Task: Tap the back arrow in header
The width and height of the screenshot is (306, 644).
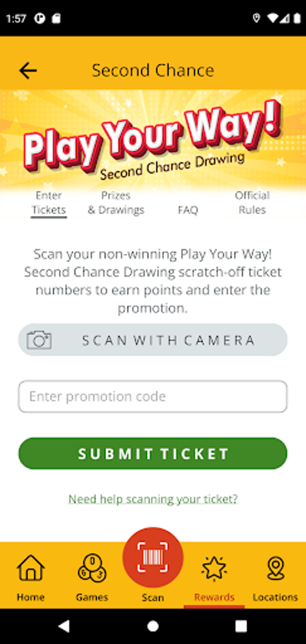Action: (x=28, y=71)
